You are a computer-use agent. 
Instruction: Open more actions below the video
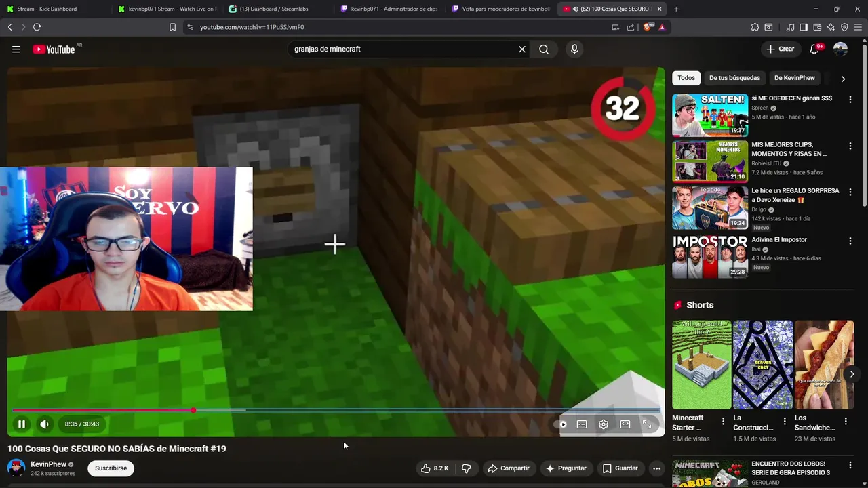tap(656, 468)
